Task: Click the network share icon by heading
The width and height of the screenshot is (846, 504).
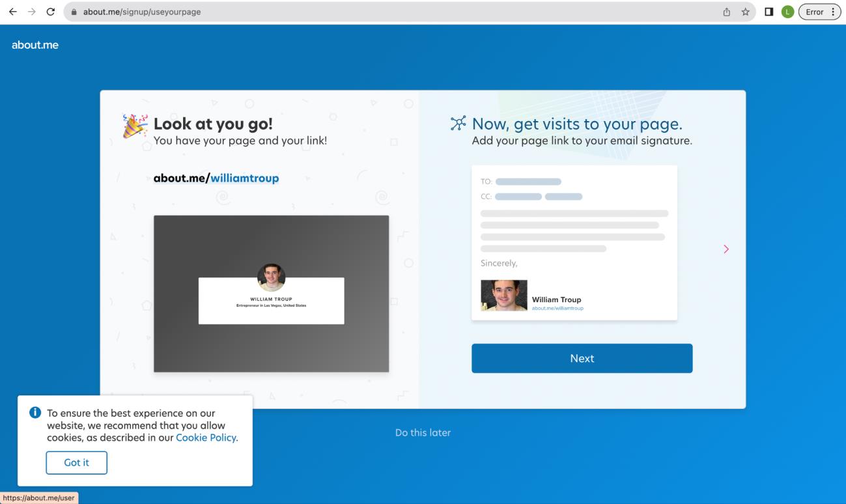Action: 458,124
